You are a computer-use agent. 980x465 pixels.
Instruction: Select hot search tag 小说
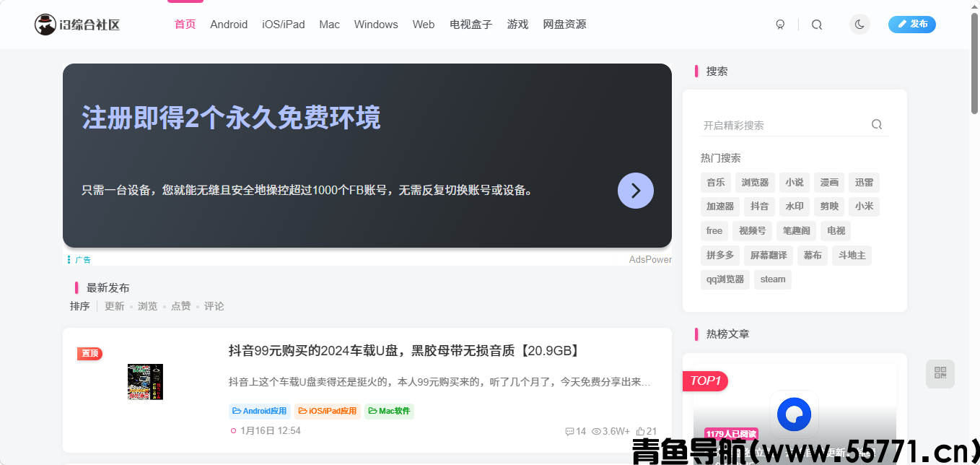tap(795, 183)
